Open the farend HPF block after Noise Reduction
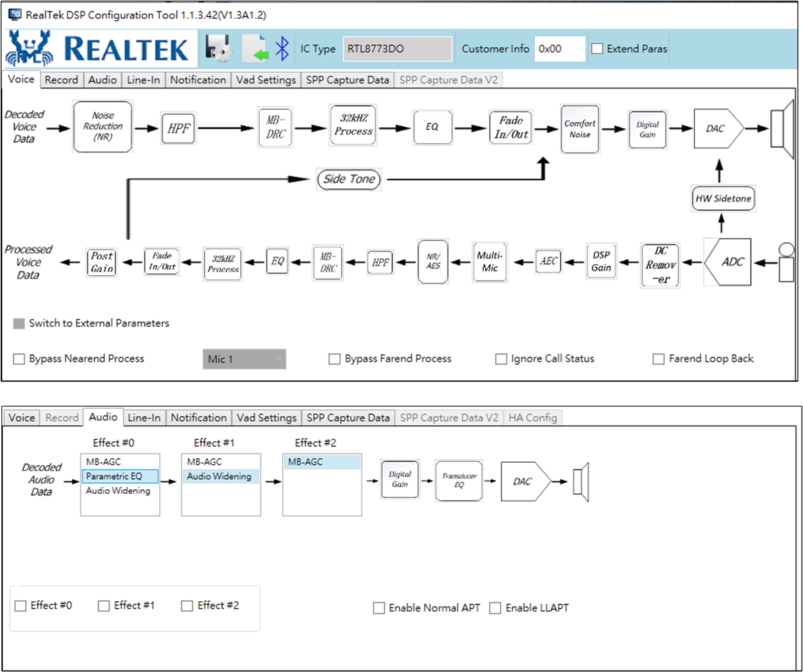Viewport: 803px width, 672px height. point(179,128)
